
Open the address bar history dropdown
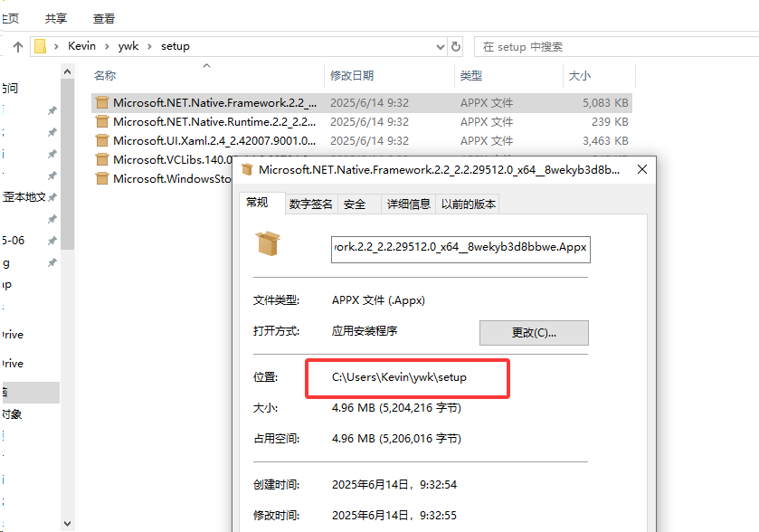point(441,46)
